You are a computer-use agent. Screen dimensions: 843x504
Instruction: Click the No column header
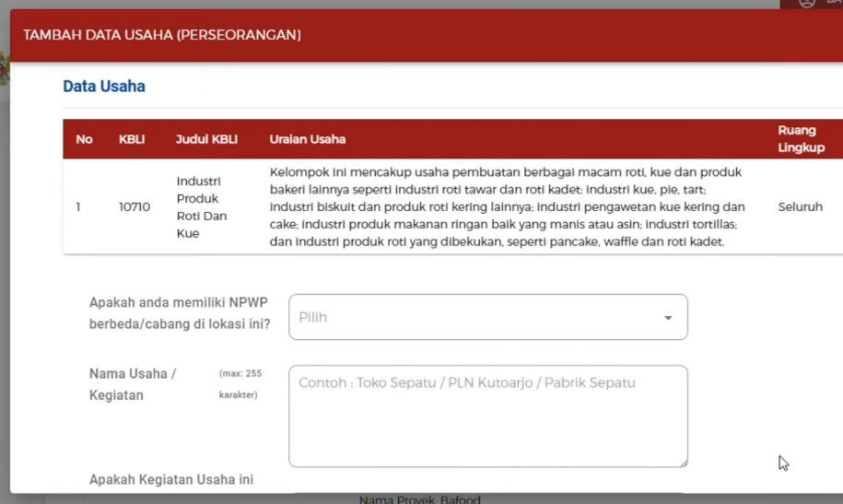(x=84, y=139)
